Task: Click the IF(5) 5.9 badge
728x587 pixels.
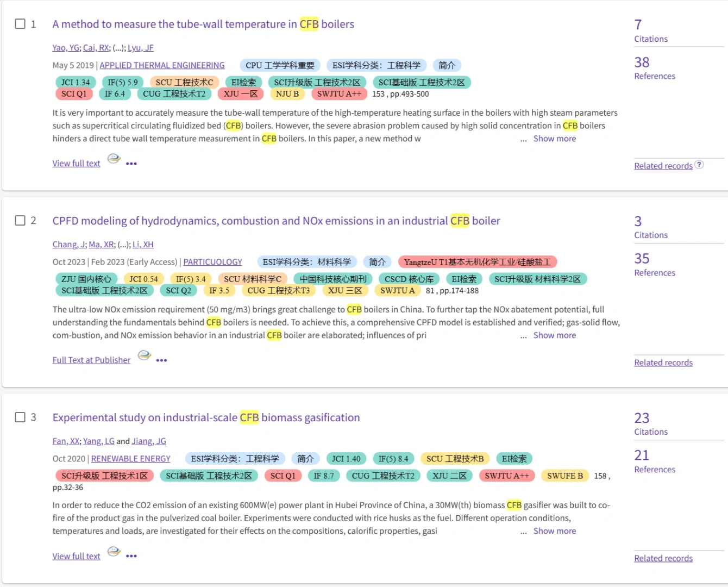Action: (x=123, y=83)
